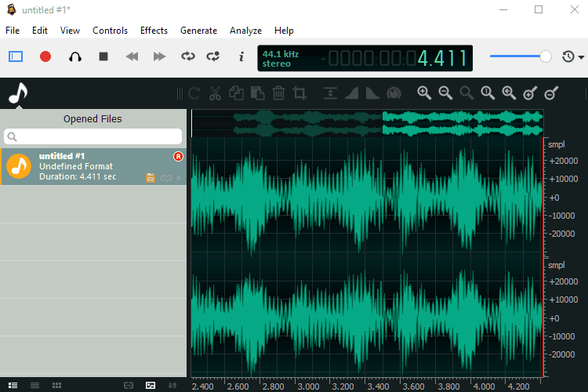Increase vertical zoom with plus icon

coord(530,93)
